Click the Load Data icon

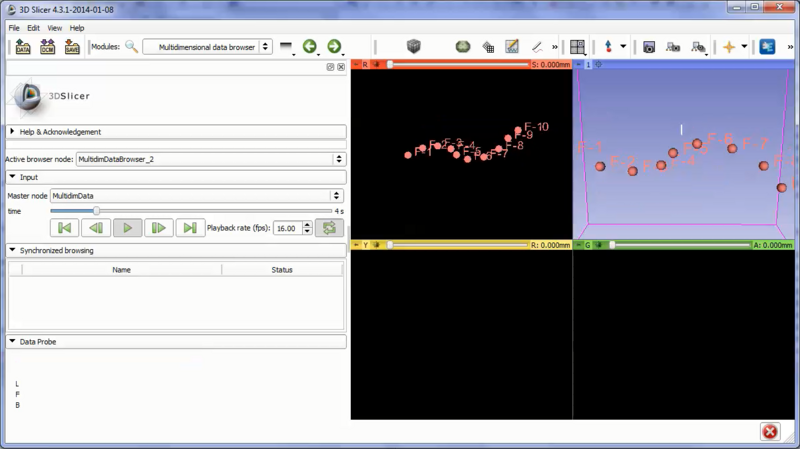point(23,46)
